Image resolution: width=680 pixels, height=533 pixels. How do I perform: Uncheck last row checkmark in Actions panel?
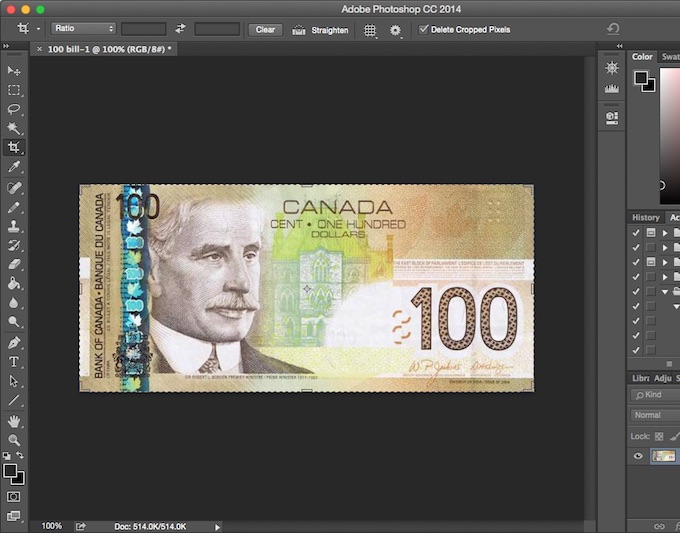point(636,350)
